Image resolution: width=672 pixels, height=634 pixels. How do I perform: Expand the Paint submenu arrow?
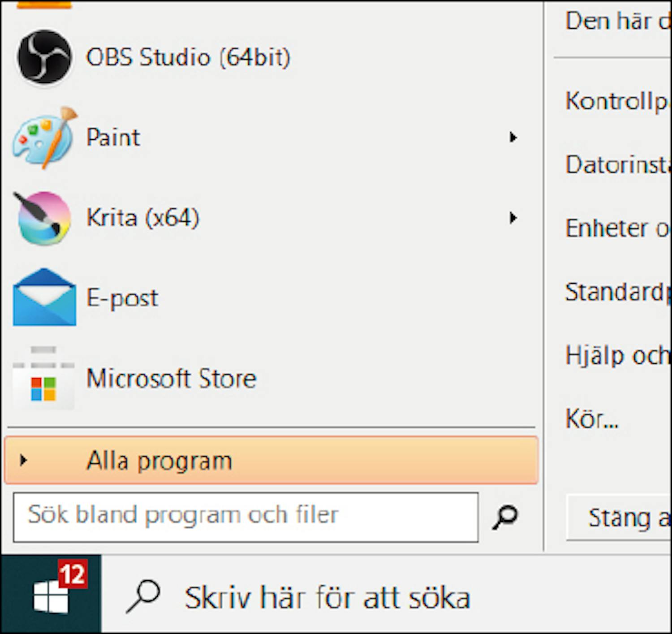pyautogui.click(x=513, y=137)
